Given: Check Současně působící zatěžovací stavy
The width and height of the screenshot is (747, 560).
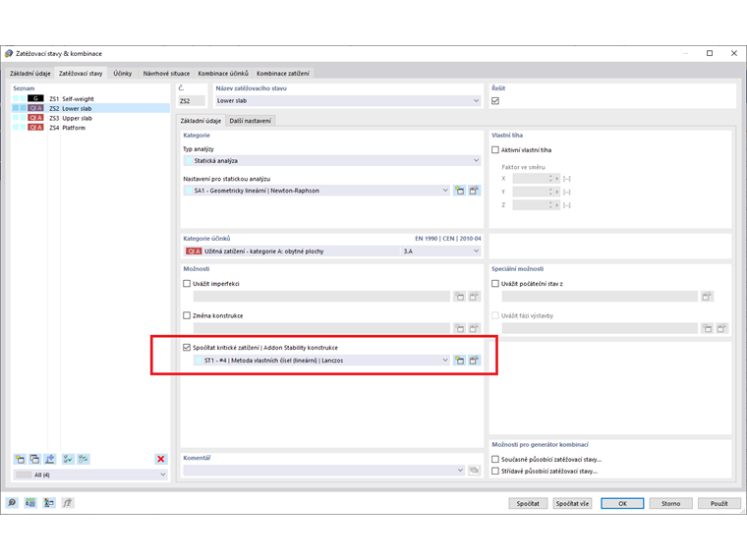Looking at the screenshot, I should [495, 460].
